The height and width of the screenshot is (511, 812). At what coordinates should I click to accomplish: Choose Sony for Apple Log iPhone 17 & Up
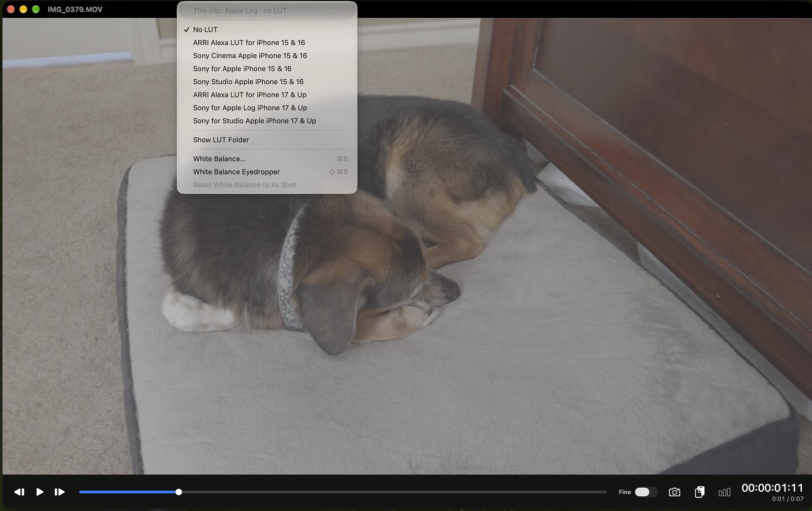267,108
